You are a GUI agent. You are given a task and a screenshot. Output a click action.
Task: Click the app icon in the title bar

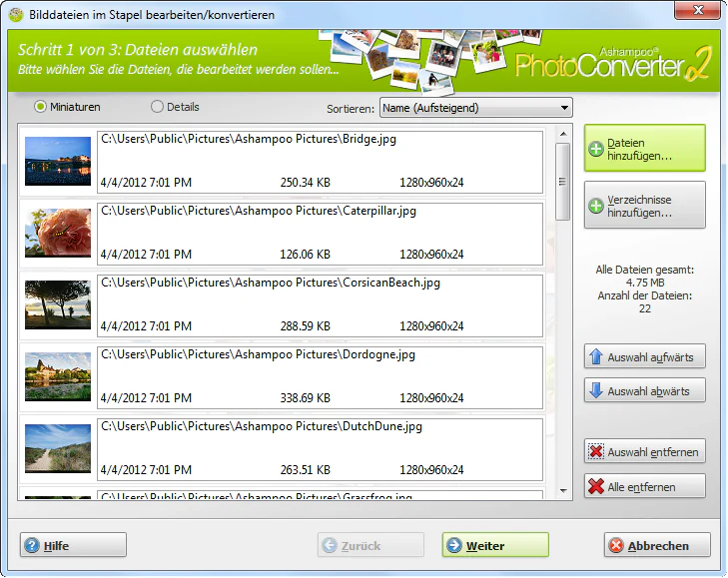click(16, 14)
